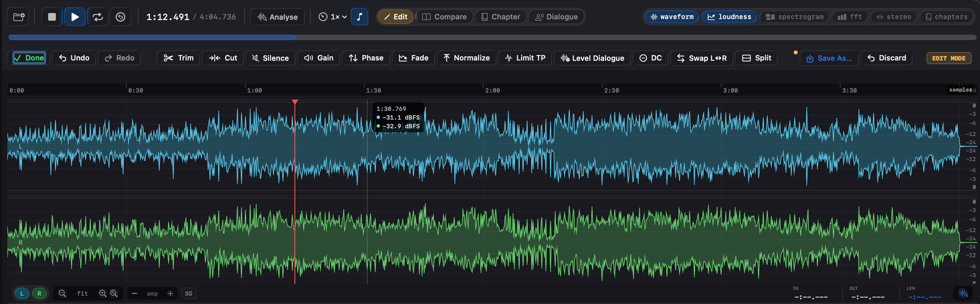Viewport: 980px width, 304px height.
Task: Seek using the blue playback progress bar
Action: (492, 38)
